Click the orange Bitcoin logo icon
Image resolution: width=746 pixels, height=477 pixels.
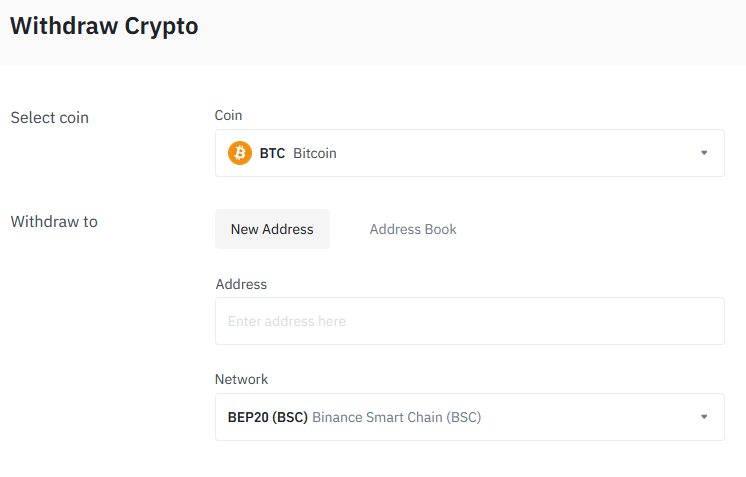240,153
